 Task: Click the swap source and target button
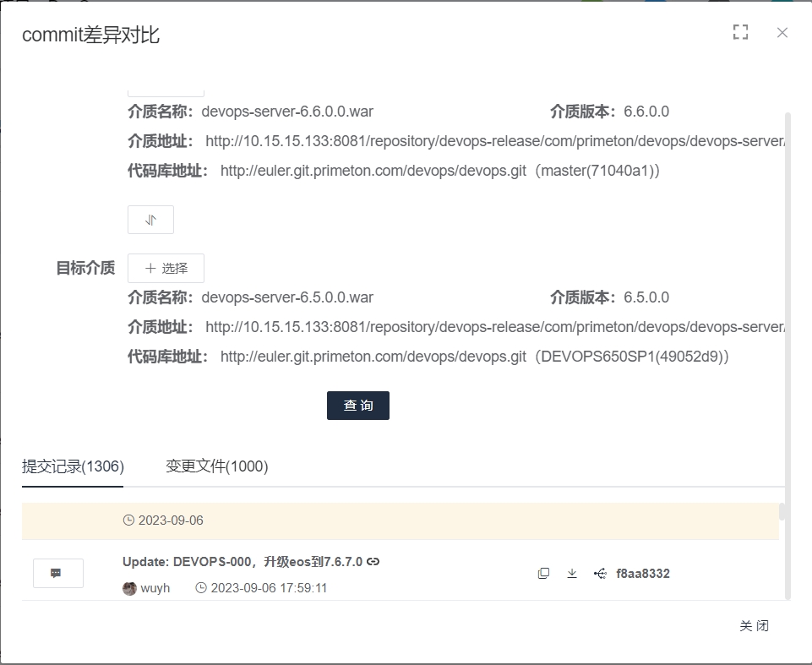(x=150, y=220)
